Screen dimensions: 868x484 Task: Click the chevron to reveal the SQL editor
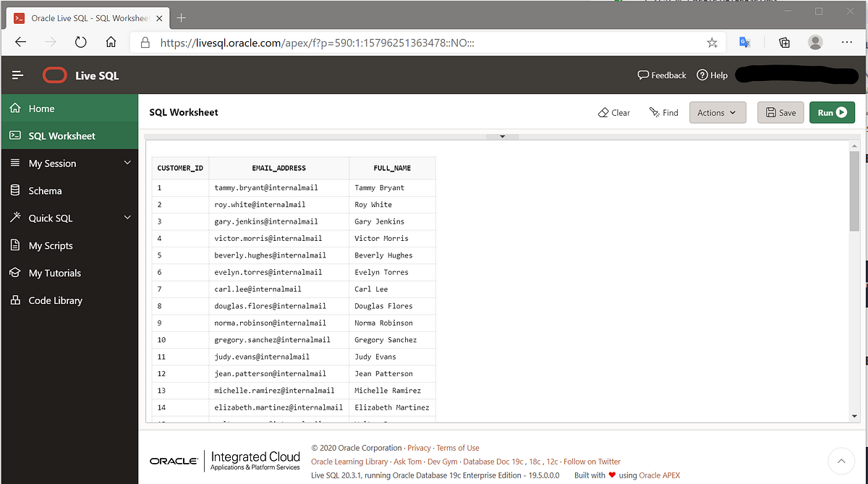[502, 136]
